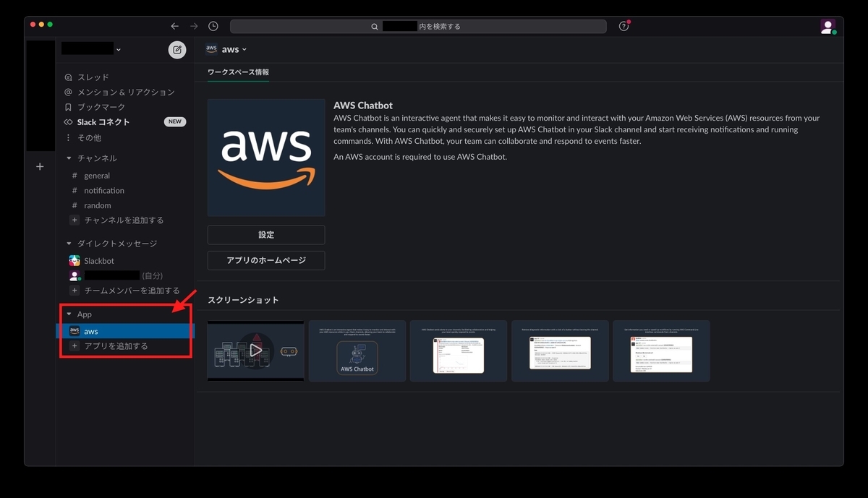
Task: Collapse the App section
Action: pyautogui.click(x=69, y=314)
